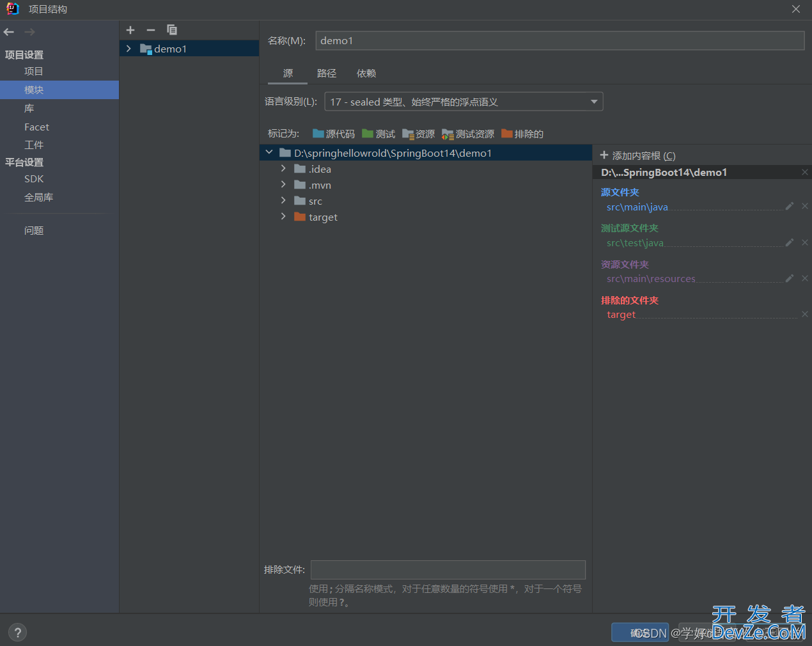Mark as 测试资源 (Test Resources)
The width and height of the screenshot is (812, 646).
(468, 134)
